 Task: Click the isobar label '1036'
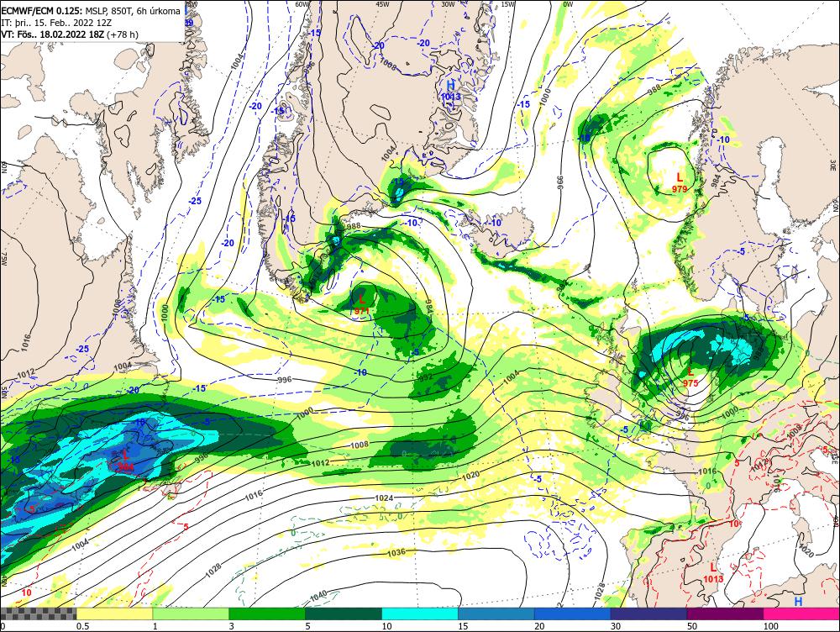click(396, 552)
